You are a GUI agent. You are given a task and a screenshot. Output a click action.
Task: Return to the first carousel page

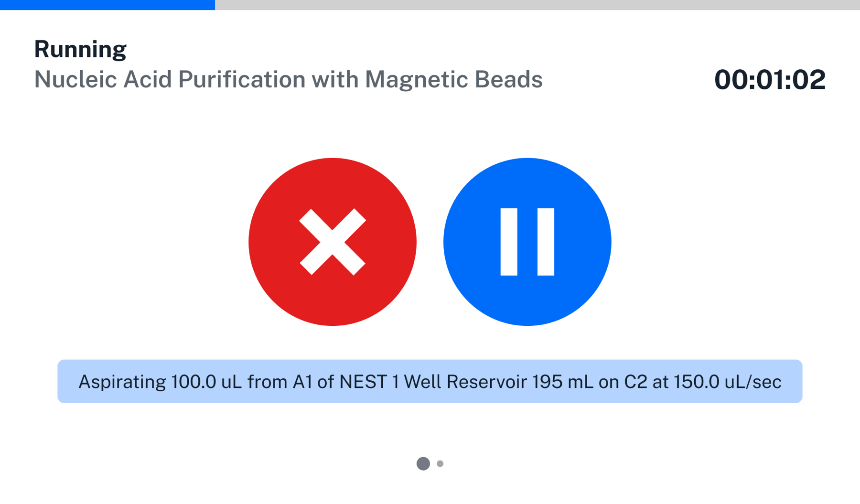pyautogui.click(x=423, y=463)
